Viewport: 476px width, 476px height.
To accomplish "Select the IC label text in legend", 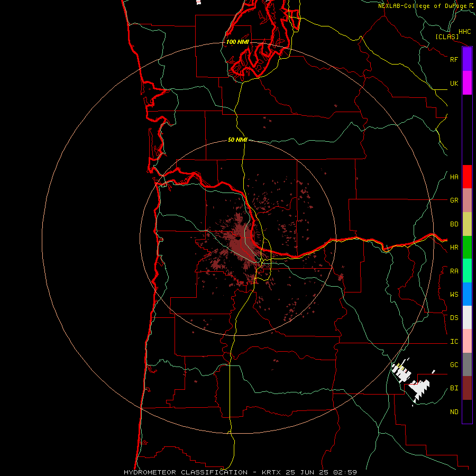I will pos(454,342).
